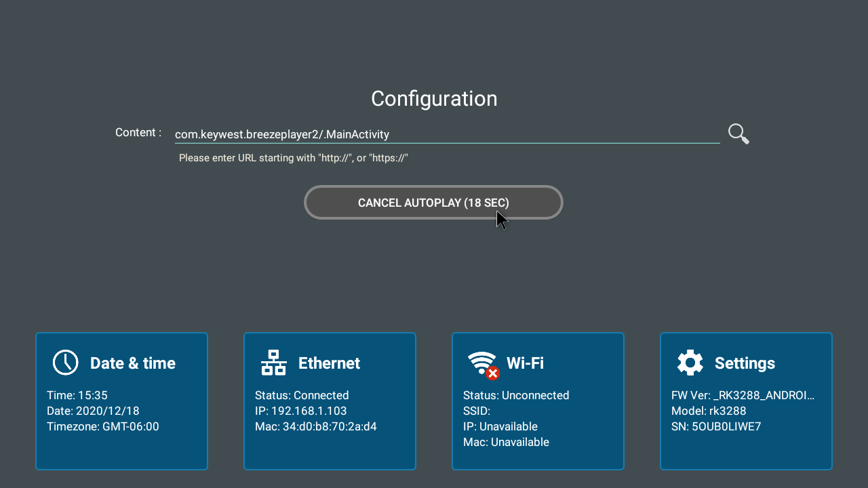Cancel the autoplay countdown
The height and width of the screenshot is (488, 868).
[x=433, y=203]
